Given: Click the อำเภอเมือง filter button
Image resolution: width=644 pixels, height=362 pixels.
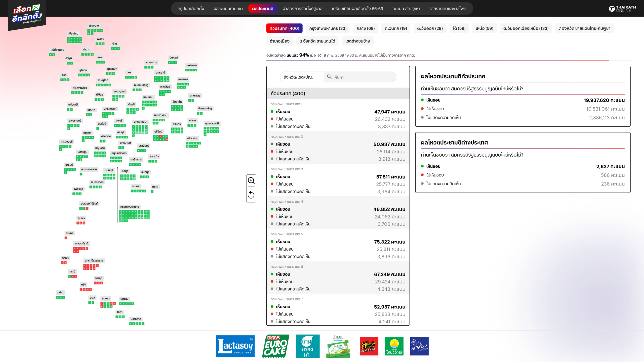Looking at the screenshot, I should pyautogui.click(x=279, y=41).
